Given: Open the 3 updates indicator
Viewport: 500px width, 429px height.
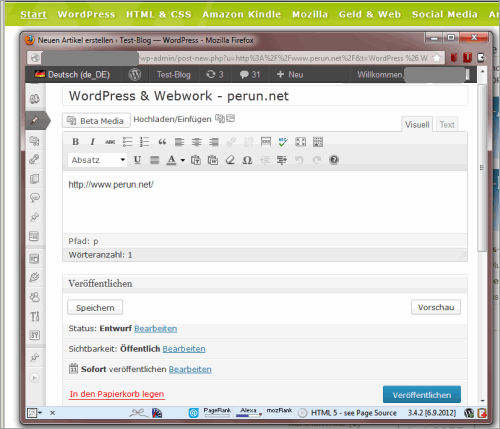Looking at the screenshot, I should coord(214,74).
